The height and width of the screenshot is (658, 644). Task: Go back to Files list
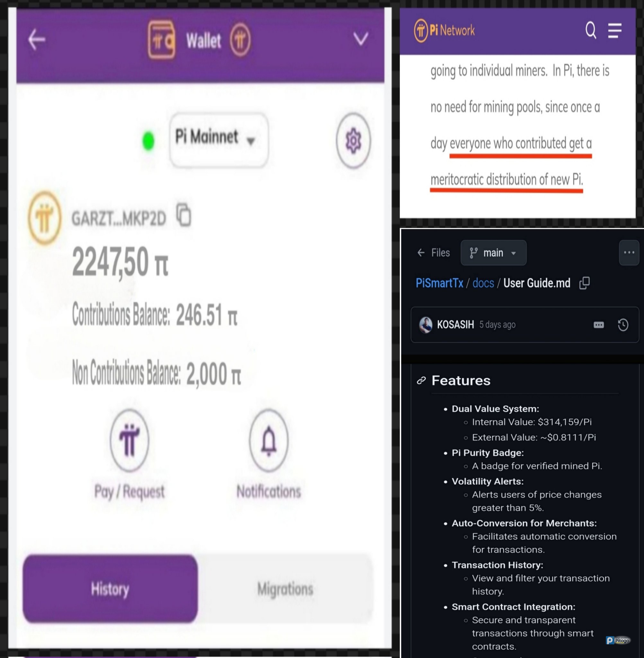(x=433, y=253)
